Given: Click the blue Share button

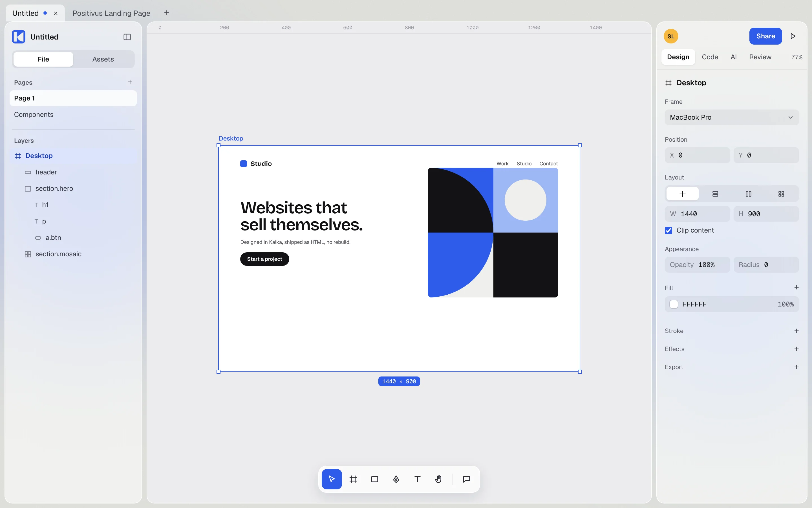Looking at the screenshot, I should (765, 36).
